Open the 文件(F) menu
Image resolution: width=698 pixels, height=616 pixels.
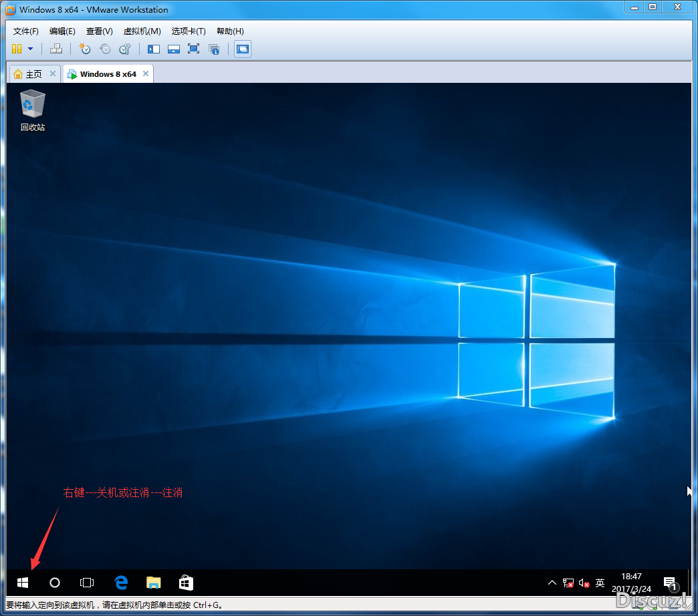(26, 31)
